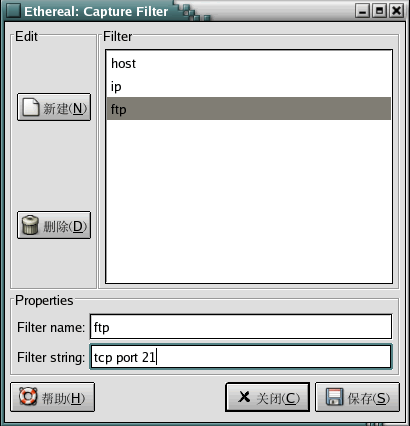Image resolution: width=410 pixels, height=426 pixels.
Task: Click the 保存(S) label to save filters
Action: click(x=368, y=398)
